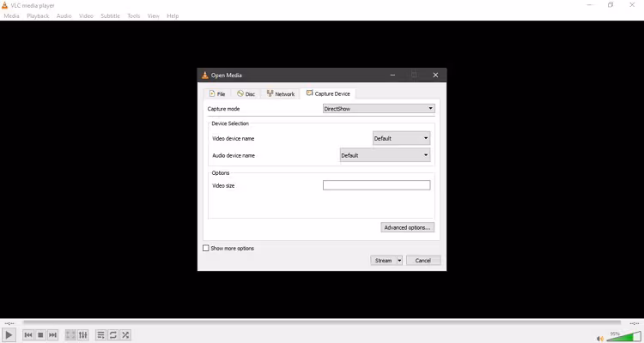Toggle loop mode icon
The height and width of the screenshot is (343, 644).
click(x=113, y=334)
